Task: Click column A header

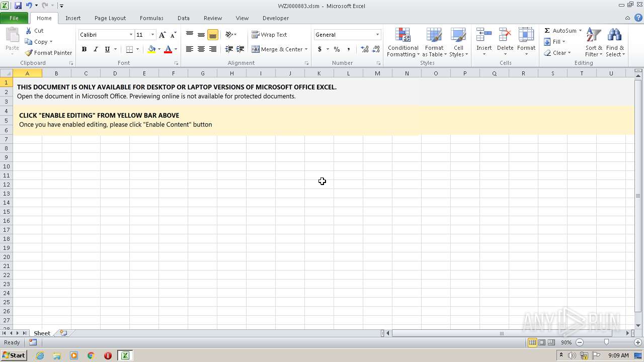Action: (x=27, y=73)
